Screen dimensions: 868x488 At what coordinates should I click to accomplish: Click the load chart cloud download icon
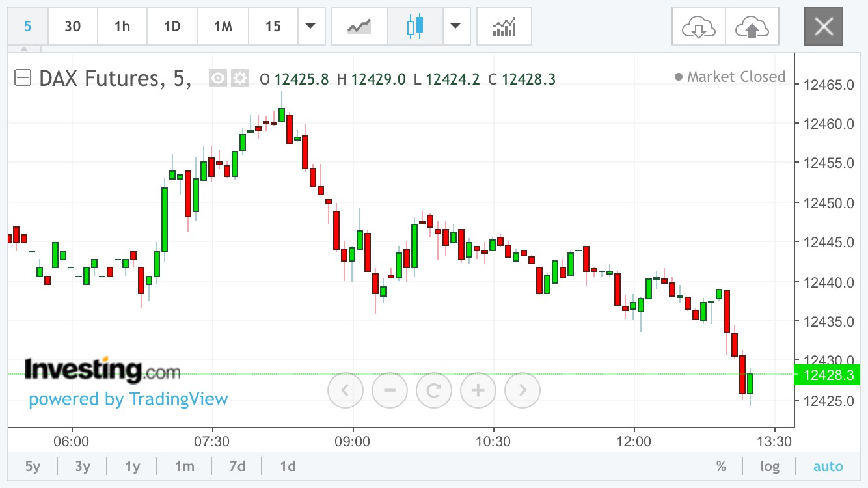[x=698, y=26]
